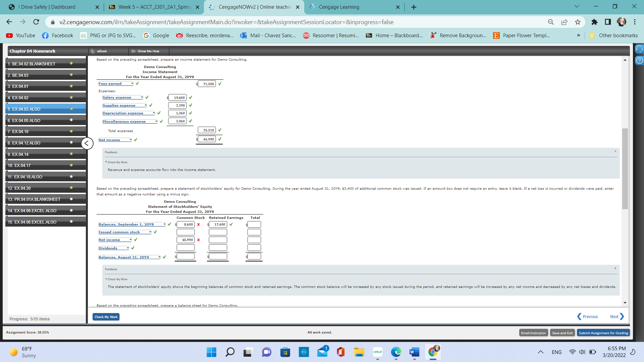Open the browser extensions puzzle icon
The image size is (644, 362).
[x=594, y=22]
